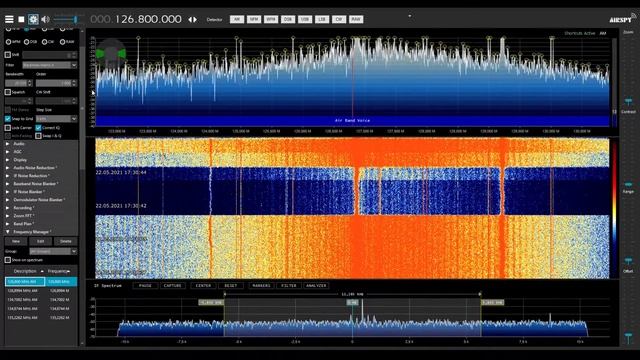
Task: Toggle the Correct IQ checkbox
Action: (38, 127)
